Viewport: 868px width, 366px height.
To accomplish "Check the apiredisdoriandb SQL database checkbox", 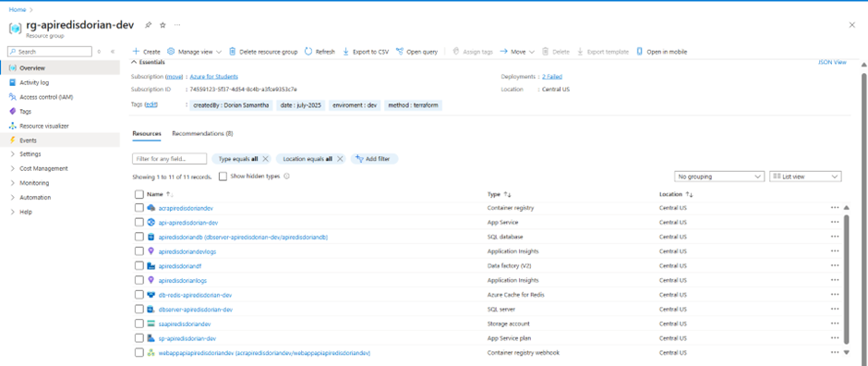I will pyautogui.click(x=139, y=237).
